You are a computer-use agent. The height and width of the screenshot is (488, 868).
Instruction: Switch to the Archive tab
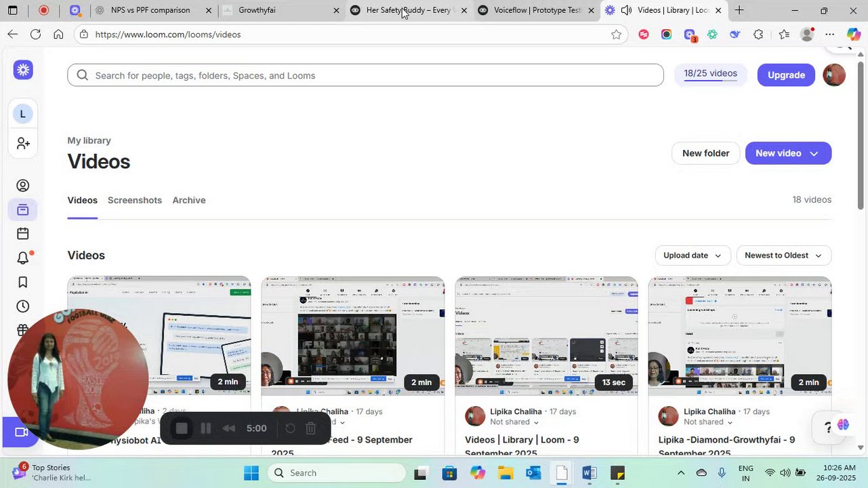[x=189, y=200]
